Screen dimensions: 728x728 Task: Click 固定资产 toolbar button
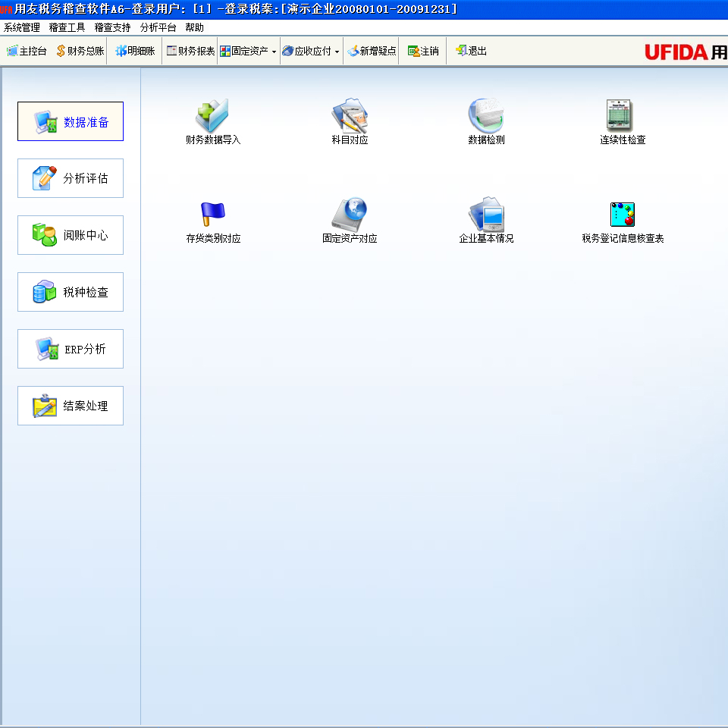[x=244, y=51]
